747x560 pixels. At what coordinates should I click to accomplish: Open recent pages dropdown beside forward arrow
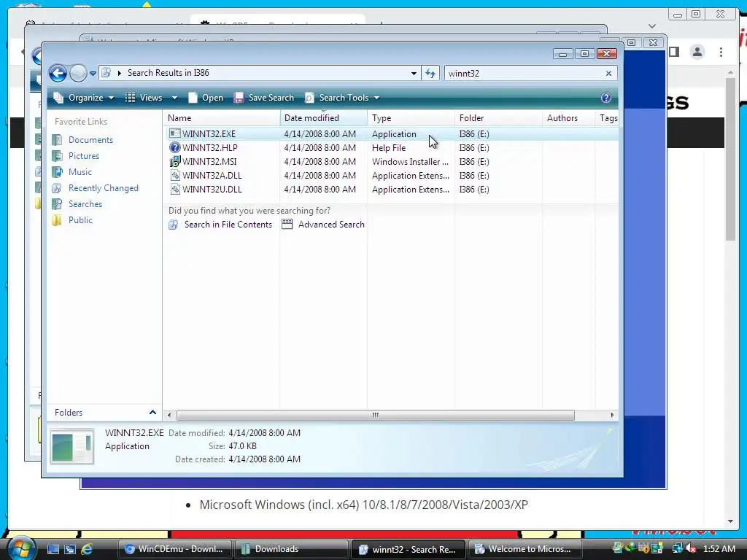coord(93,74)
